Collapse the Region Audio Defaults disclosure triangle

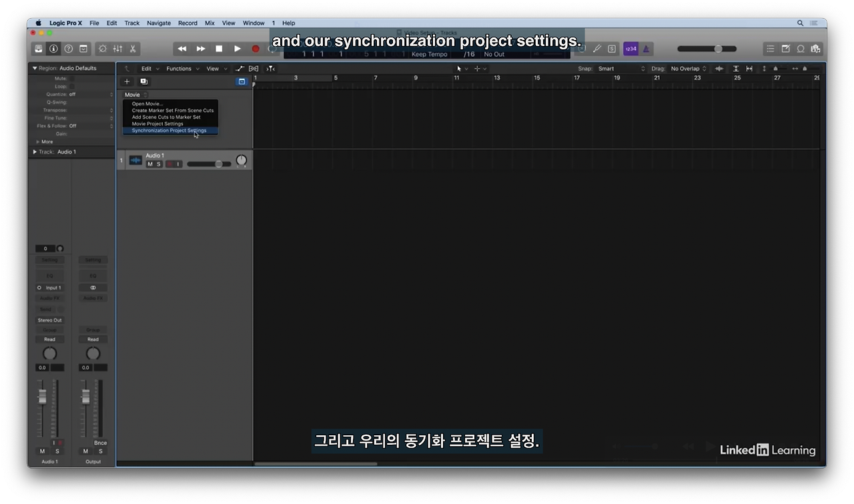(35, 68)
